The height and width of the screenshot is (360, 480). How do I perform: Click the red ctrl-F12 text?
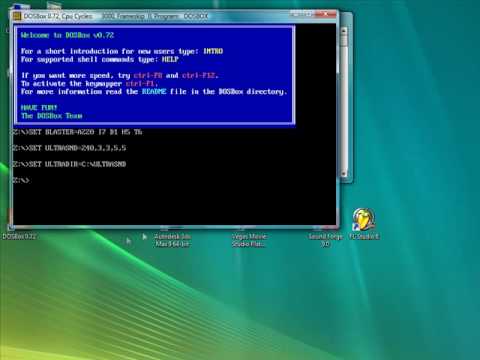pyautogui.click(x=199, y=75)
